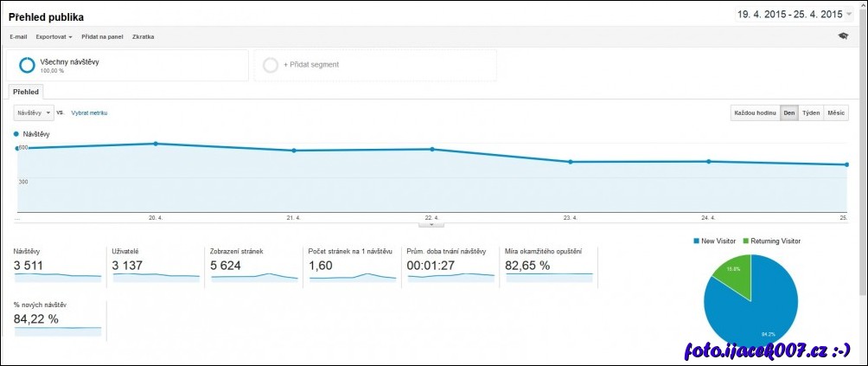Image resolution: width=868 pixels, height=366 pixels.
Task: Expand the Návštěvy metric selector
Action: pyautogui.click(x=34, y=112)
